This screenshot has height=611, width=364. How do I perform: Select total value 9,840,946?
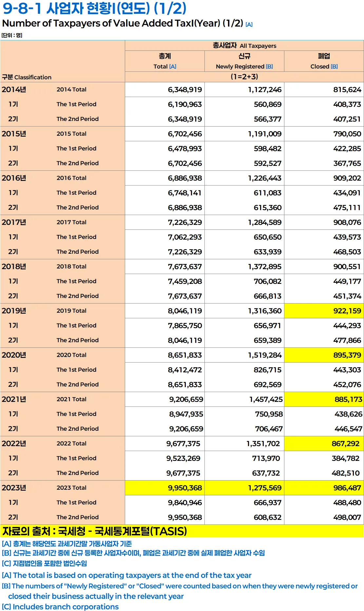click(x=185, y=503)
